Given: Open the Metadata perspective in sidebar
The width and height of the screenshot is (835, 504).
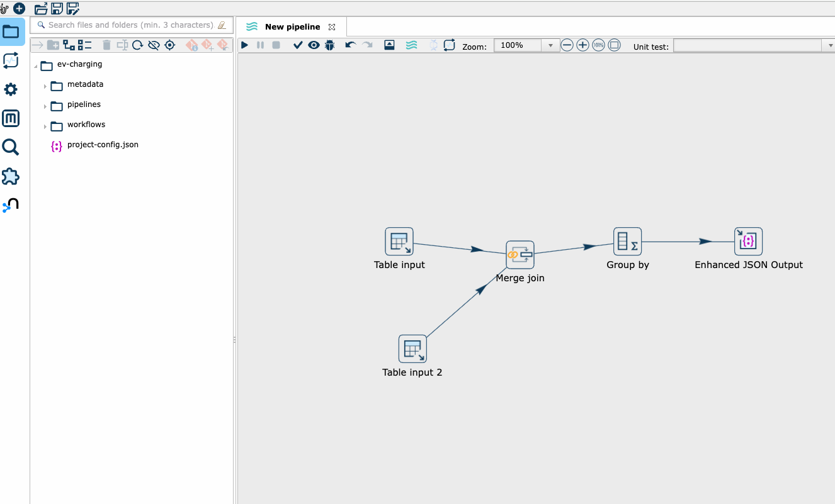Looking at the screenshot, I should pyautogui.click(x=11, y=118).
